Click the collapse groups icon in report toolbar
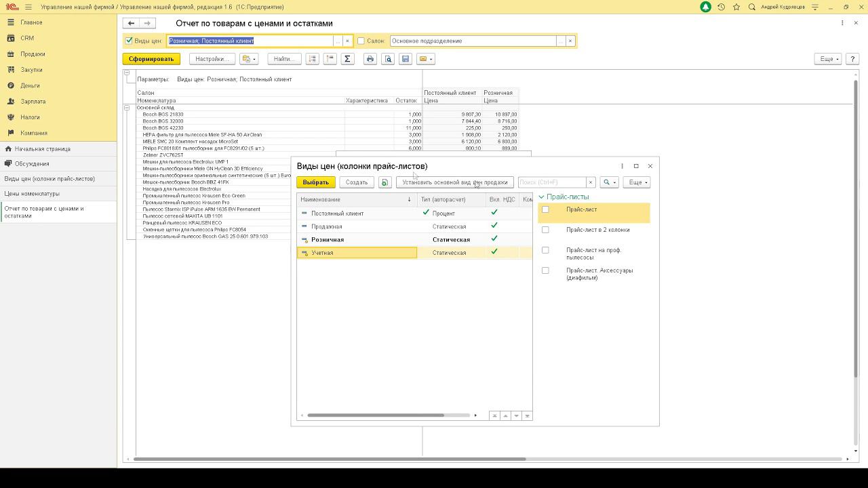The image size is (868, 488). click(330, 59)
